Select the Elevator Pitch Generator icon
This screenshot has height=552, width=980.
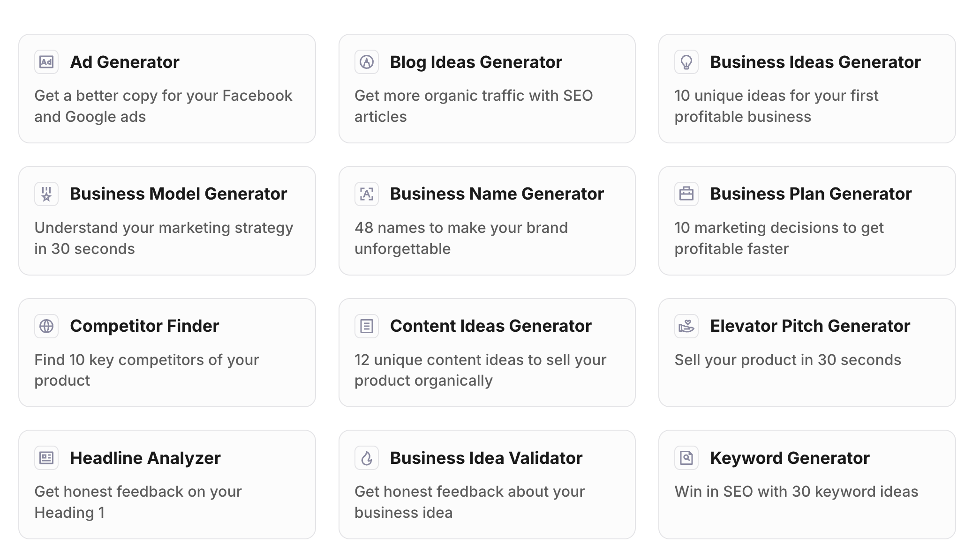pyautogui.click(x=687, y=326)
